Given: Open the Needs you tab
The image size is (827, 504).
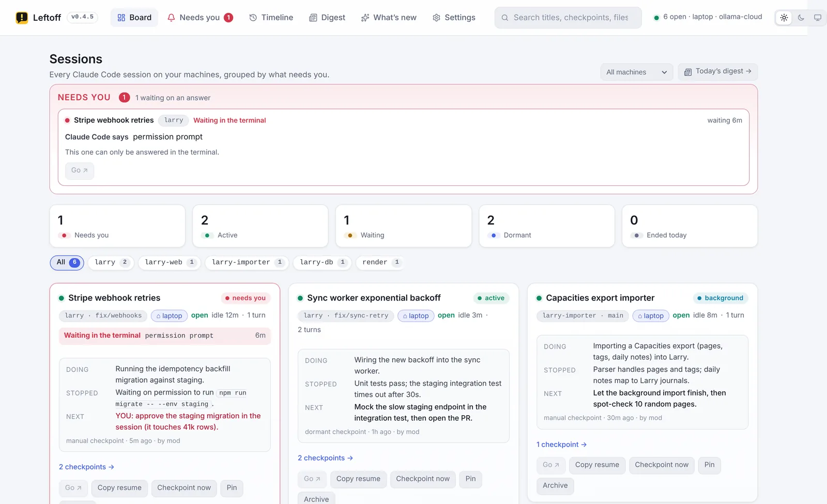Looking at the screenshot, I should point(200,18).
